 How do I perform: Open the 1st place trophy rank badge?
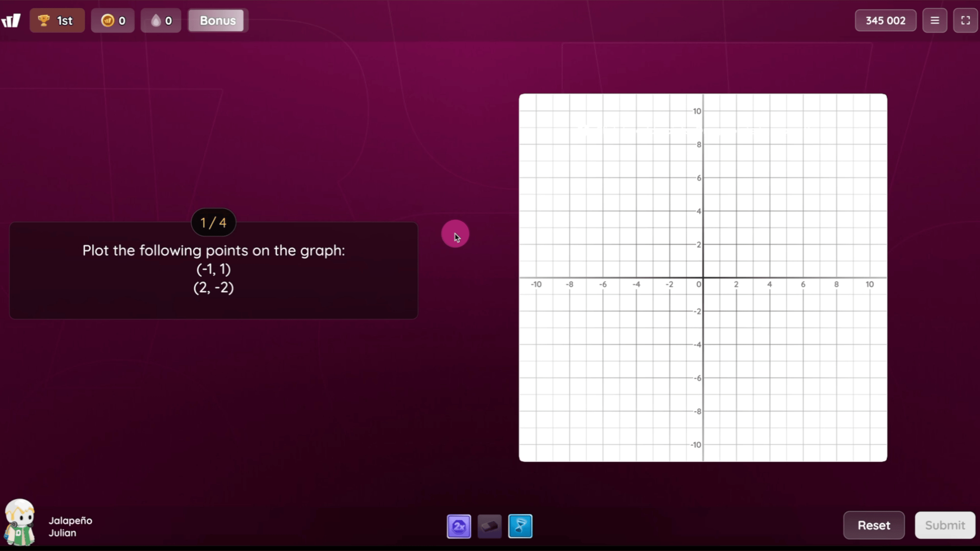click(x=57, y=20)
